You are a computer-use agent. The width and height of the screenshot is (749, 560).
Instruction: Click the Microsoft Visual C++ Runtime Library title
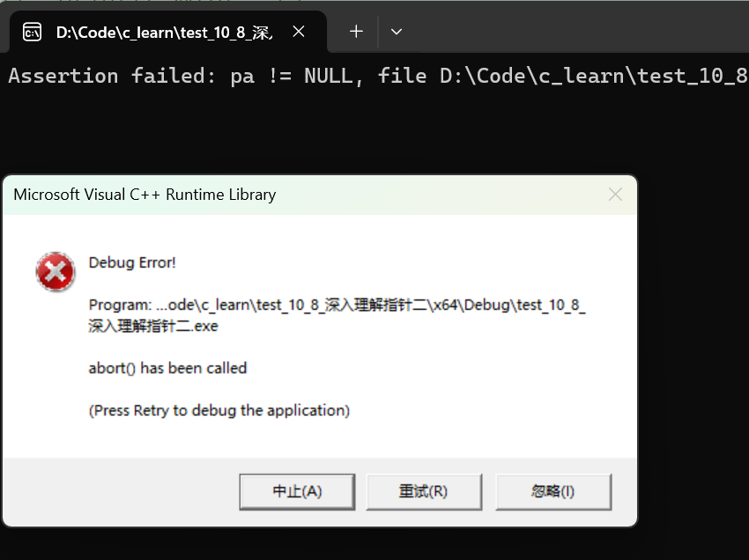point(145,195)
